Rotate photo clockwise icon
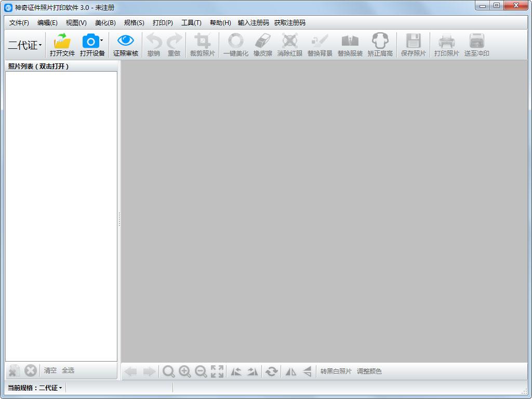 pos(252,371)
